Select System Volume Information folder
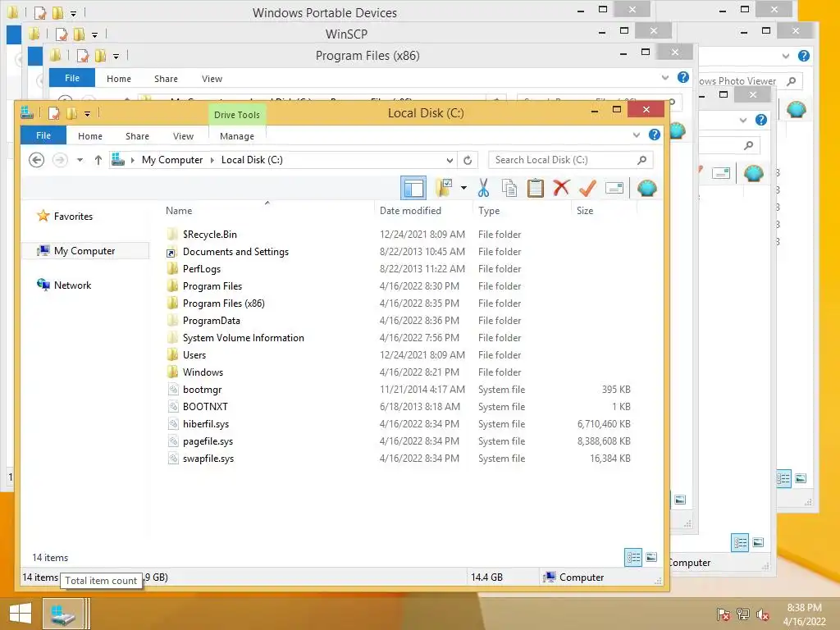This screenshot has width=840, height=630. pyautogui.click(x=243, y=337)
